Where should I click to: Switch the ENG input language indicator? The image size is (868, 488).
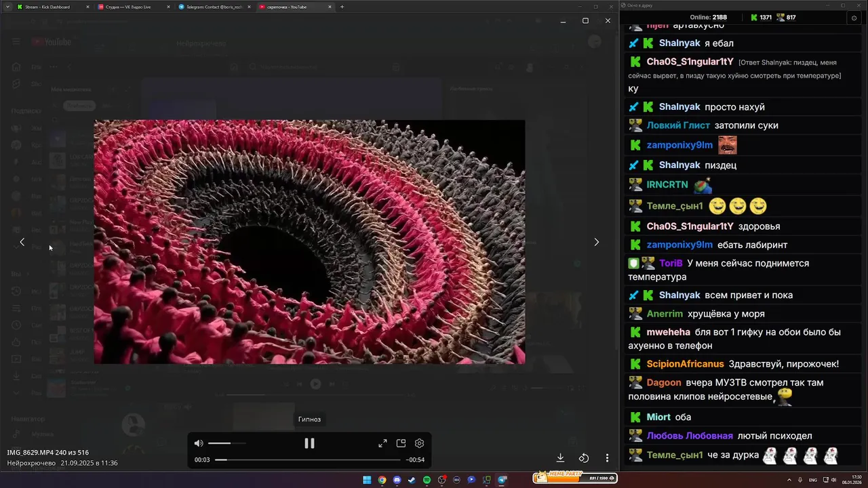[813, 480]
